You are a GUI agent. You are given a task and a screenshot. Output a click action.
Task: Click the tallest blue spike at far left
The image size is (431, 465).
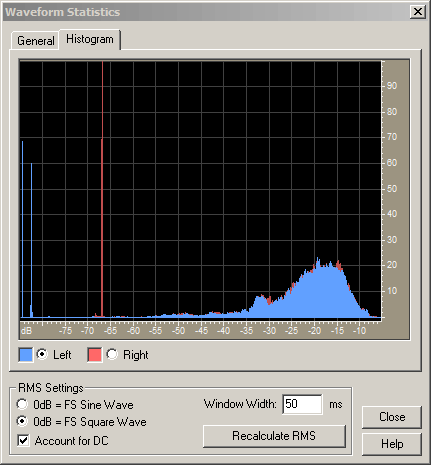click(x=22, y=229)
